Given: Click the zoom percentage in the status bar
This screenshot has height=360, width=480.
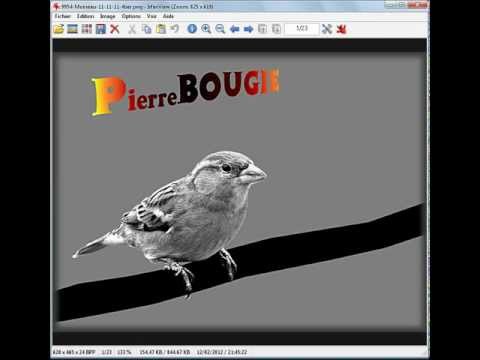Looking at the screenshot, I should coord(125,352).
